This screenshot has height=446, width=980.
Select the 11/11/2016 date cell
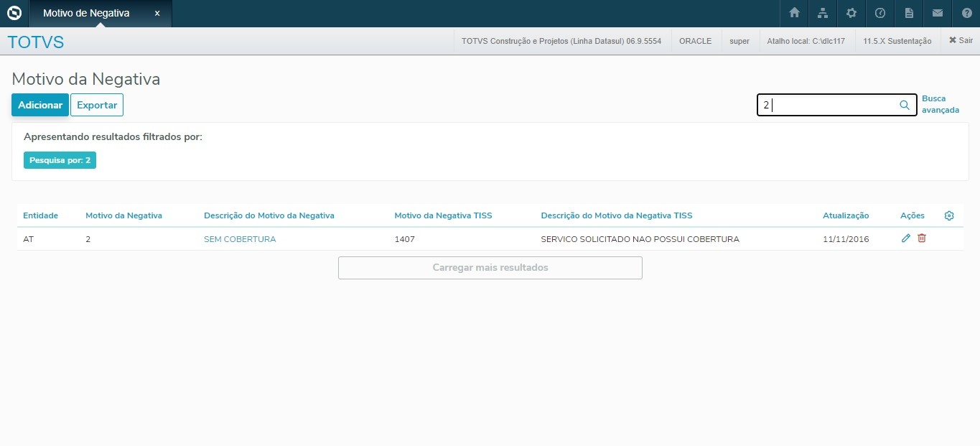click(846, 239)
